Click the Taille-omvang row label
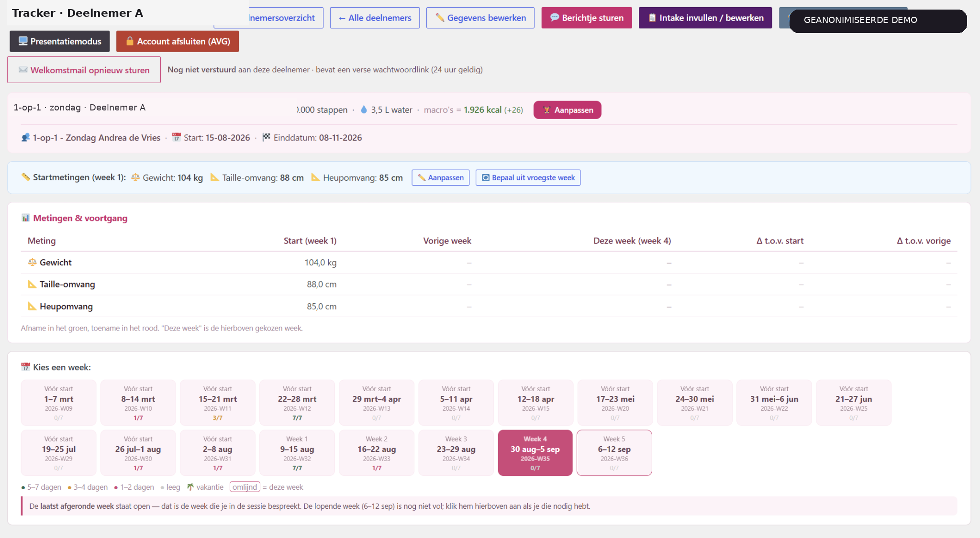Screen dimensions: 980x538 (67, 285)
